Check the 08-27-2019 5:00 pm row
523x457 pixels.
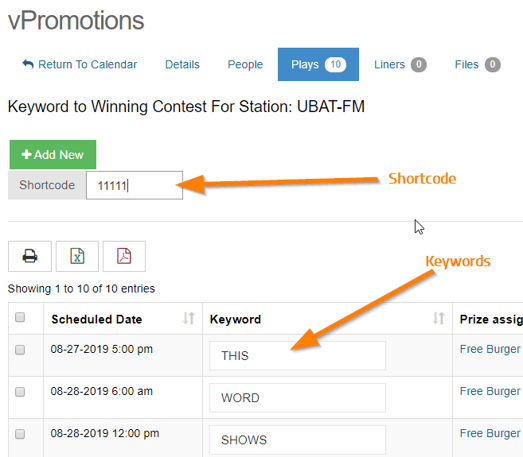(20, 350)
